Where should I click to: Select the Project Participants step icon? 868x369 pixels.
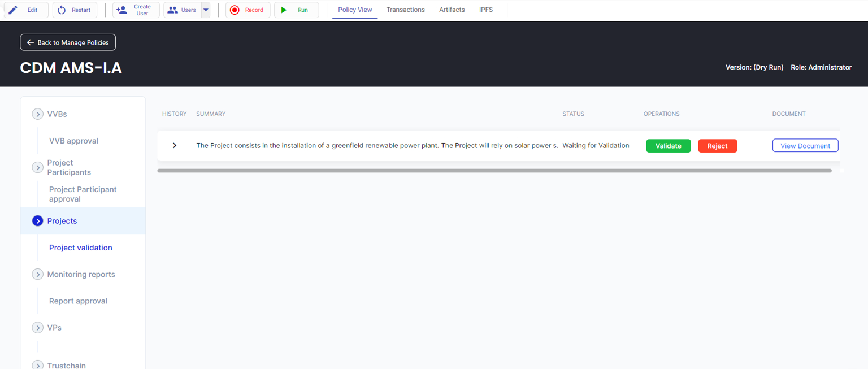(x=38, y=168)
